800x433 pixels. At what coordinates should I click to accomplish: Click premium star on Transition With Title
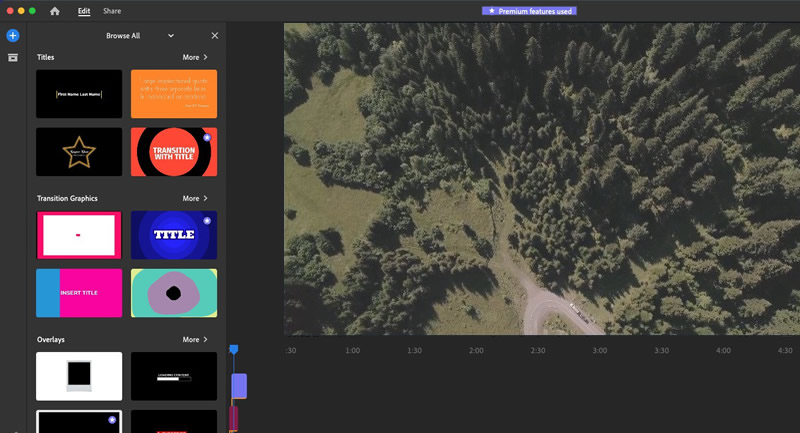[207, 137]
